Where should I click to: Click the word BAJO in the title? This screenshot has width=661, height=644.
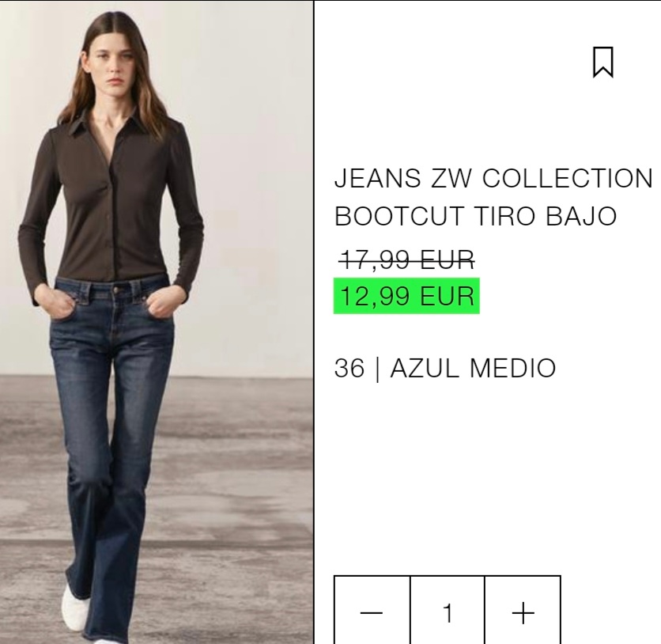581,216
